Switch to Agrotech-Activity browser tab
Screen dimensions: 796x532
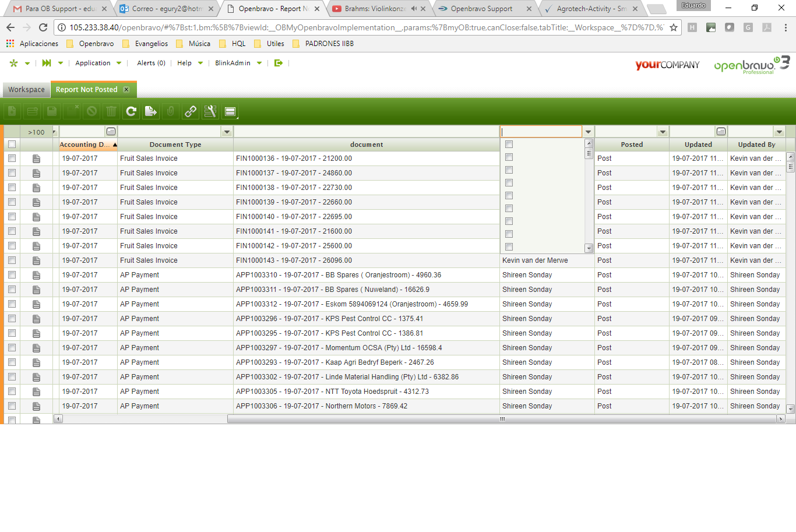pos(590,9)
